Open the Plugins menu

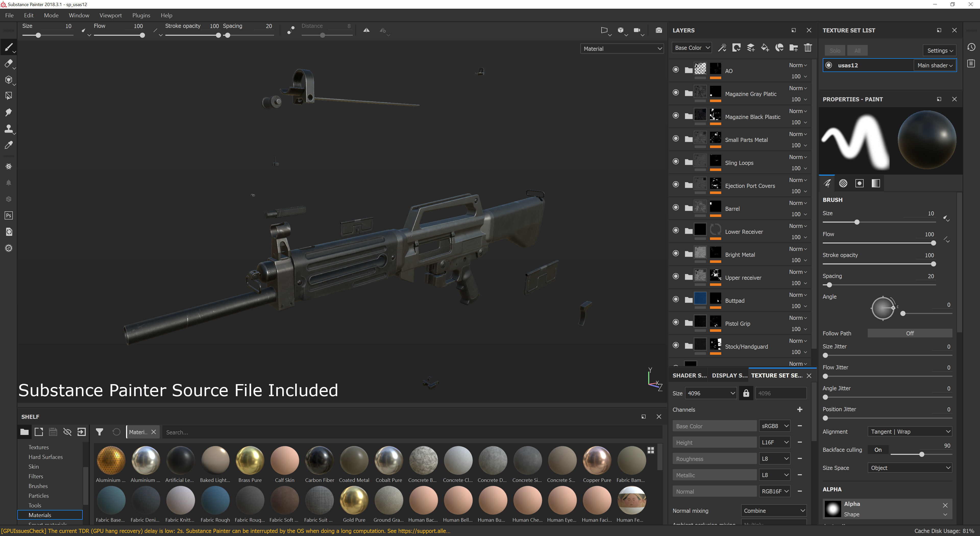(x=141, y=15)
